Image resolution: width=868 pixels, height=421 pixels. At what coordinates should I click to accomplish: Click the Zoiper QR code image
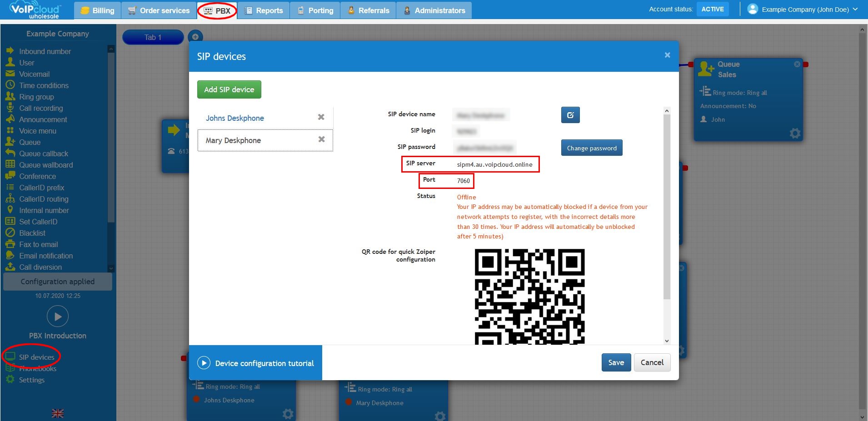(529, 296)
